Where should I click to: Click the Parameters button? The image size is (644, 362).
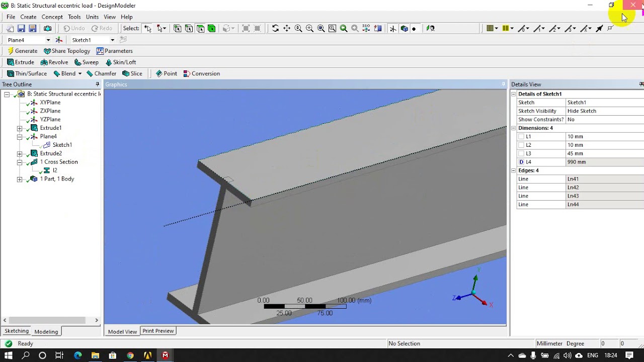(x=114, y=51)
